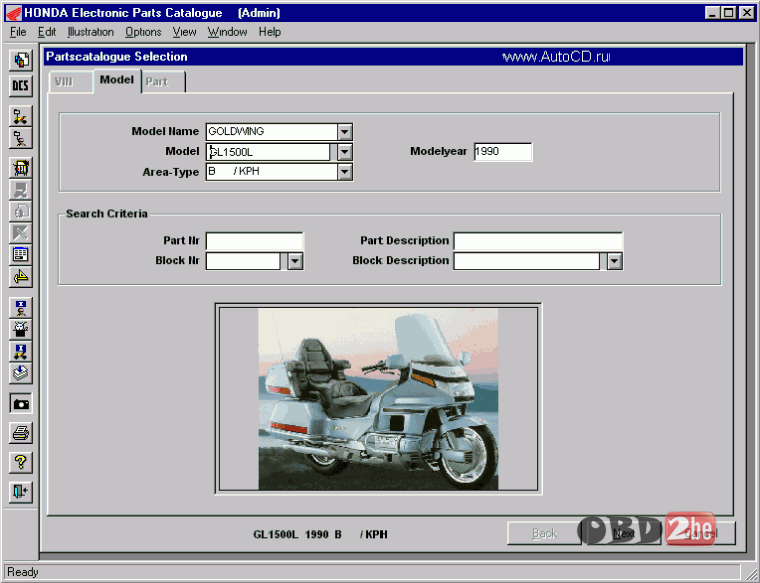Close the Honda Parts Catalogue window

(x=747, y=13)
